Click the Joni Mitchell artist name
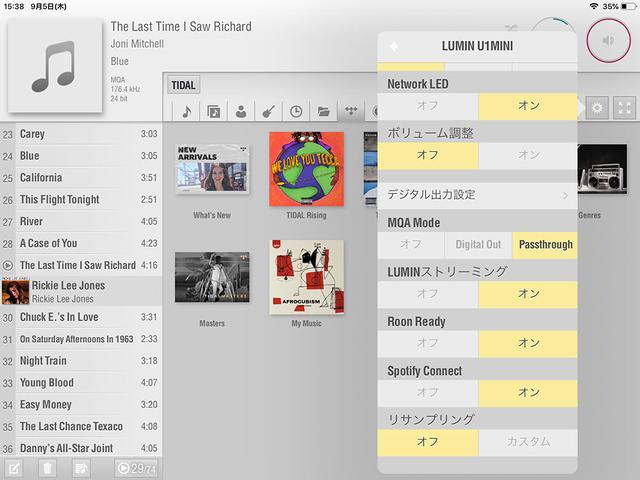The width and height of the screenshot is (640, 480). tap(137, 44)
